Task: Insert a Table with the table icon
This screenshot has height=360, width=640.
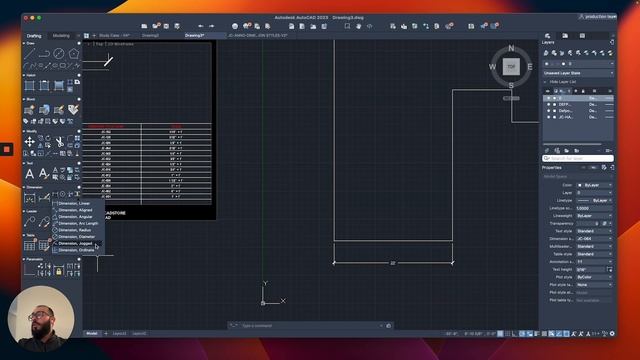Action: pyautogui.click(x=29, y=246)
